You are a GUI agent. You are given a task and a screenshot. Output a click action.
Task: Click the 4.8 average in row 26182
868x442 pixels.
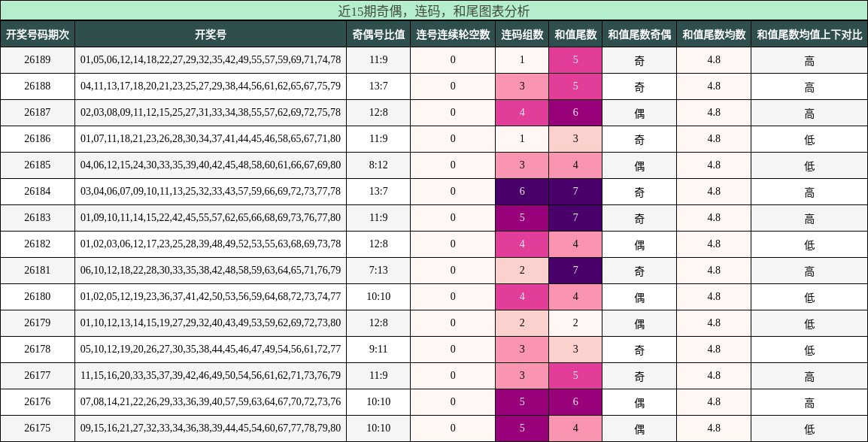(714, 244)
